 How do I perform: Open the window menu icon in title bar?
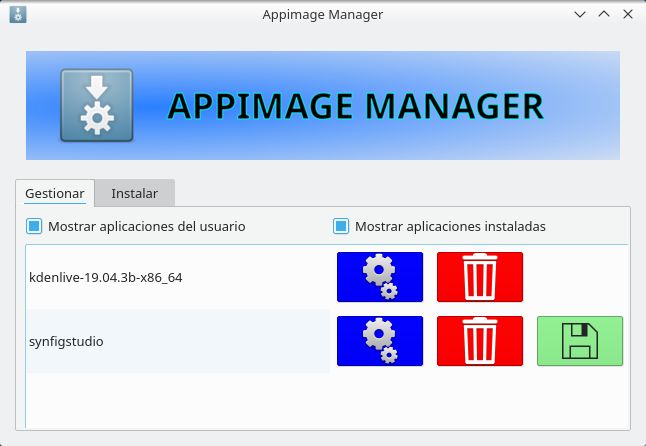pos(17,15)
